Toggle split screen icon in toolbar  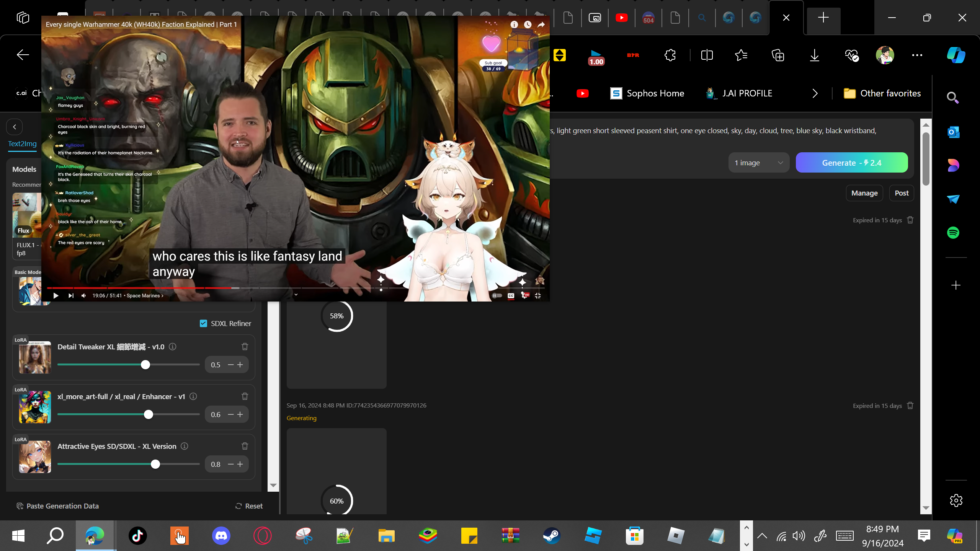(x=707, y=55)
